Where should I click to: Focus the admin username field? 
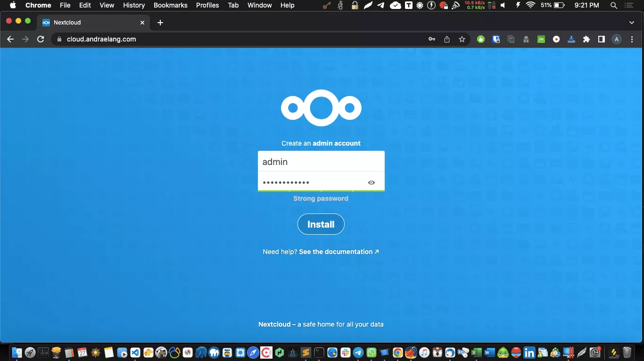click(x=321, y=162)
